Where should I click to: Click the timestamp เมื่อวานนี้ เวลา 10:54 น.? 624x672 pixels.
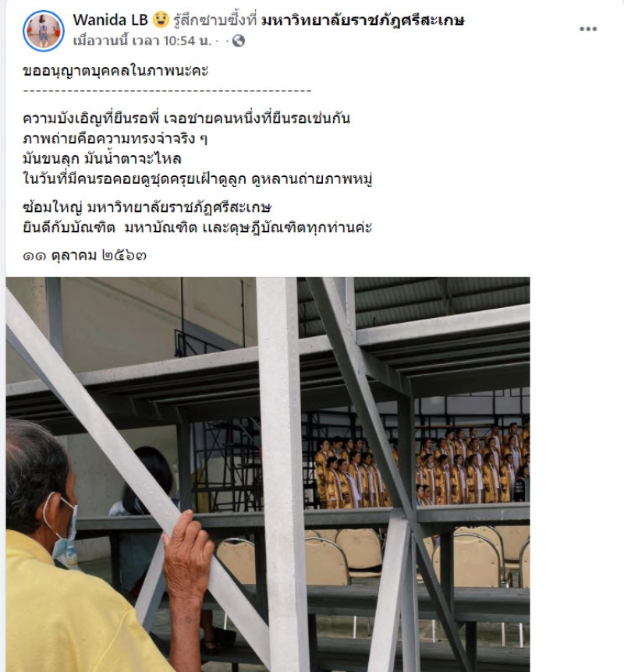(x=143, y=41)
